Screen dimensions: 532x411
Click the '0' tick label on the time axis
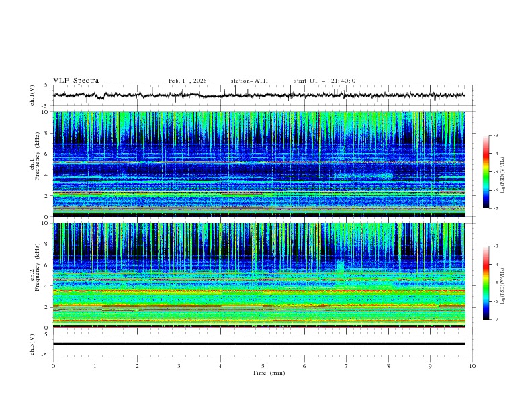(x=53, y=366)
